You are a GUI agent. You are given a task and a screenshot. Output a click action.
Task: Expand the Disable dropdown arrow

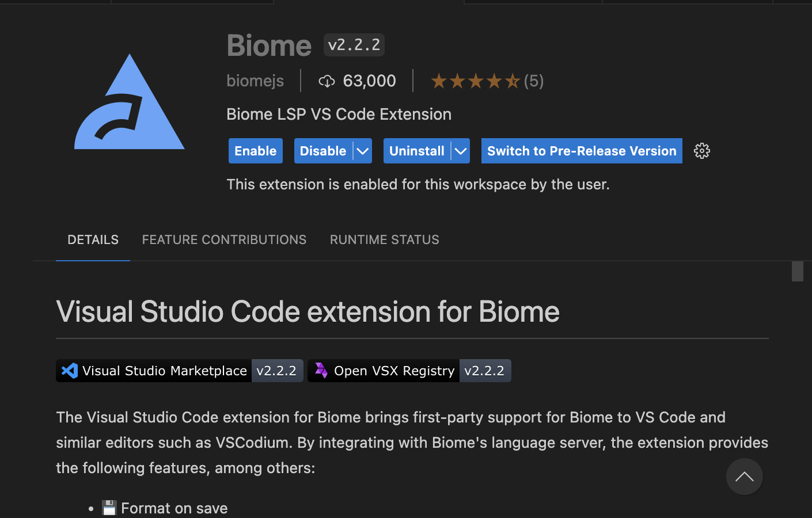[362, 151]
